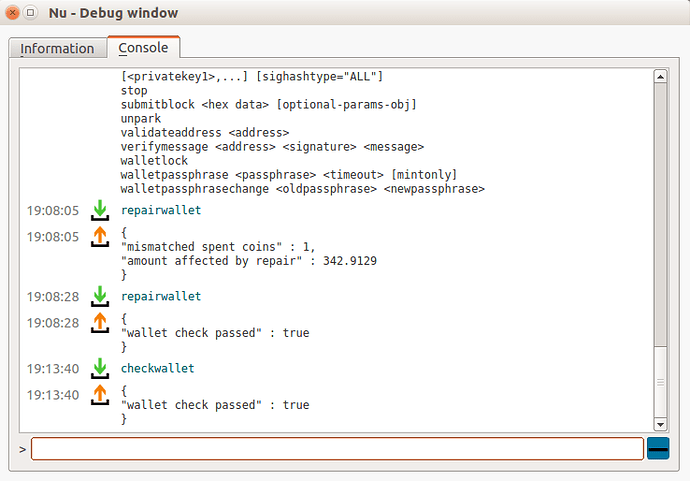This screenshot has width=690, height=481.
Task: Clear the console with the blue button
Action: coord(658,448)
